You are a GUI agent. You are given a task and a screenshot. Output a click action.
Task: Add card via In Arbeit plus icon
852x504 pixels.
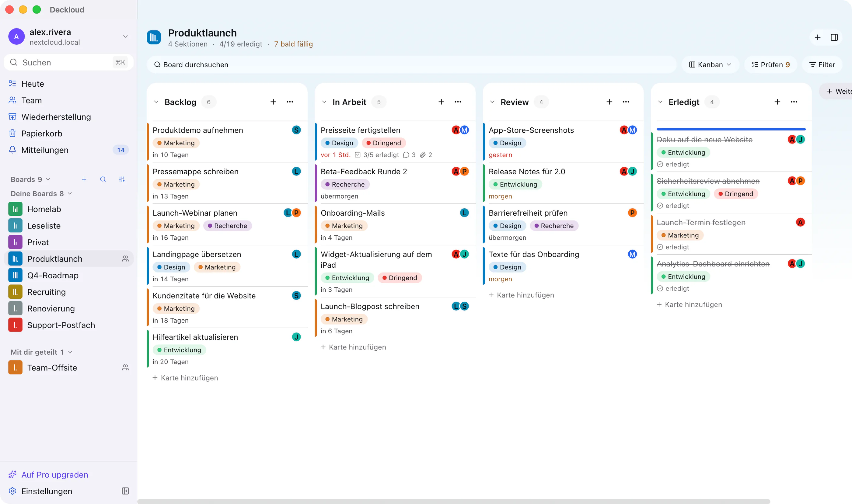coord(441,102)
